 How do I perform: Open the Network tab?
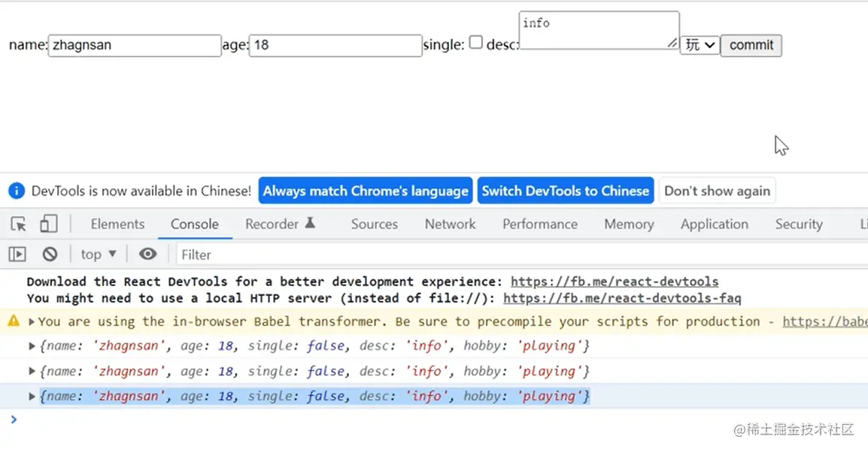pos(450,224)
